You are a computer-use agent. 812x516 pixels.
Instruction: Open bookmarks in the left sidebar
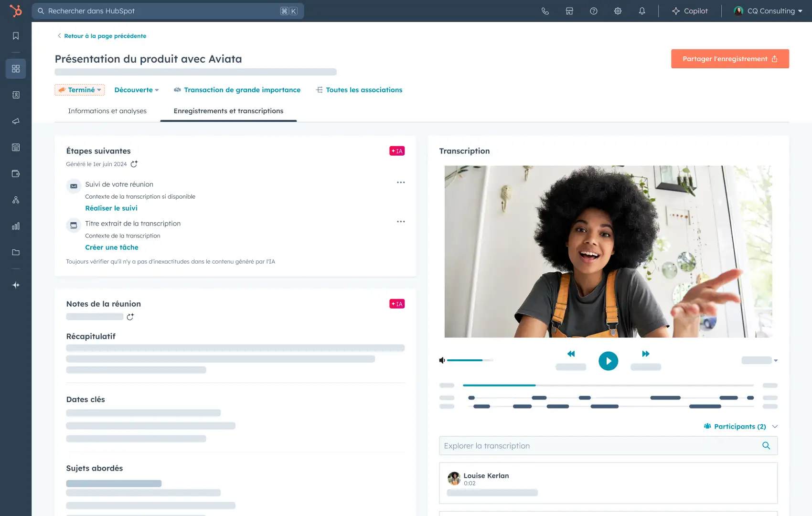coord(16,36)
